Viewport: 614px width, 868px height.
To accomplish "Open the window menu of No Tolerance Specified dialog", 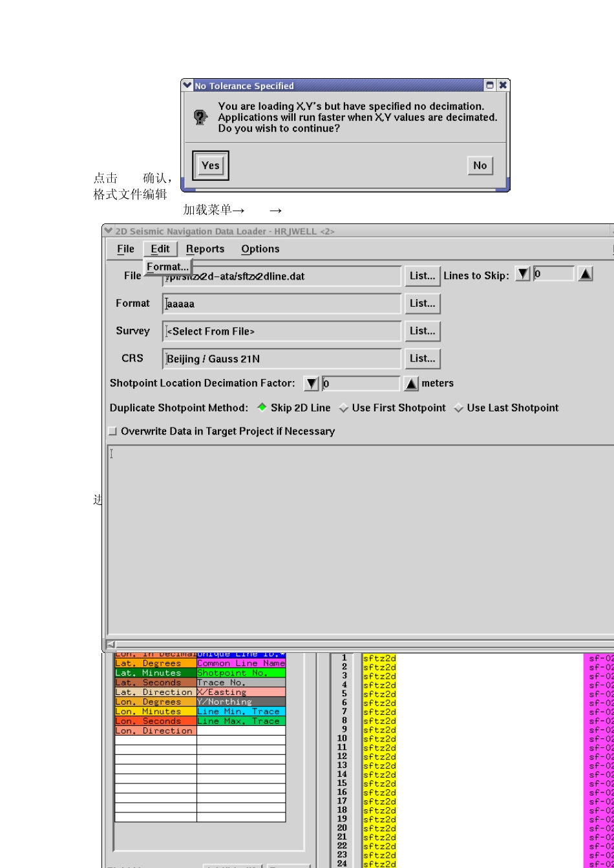I will (187, 85).
